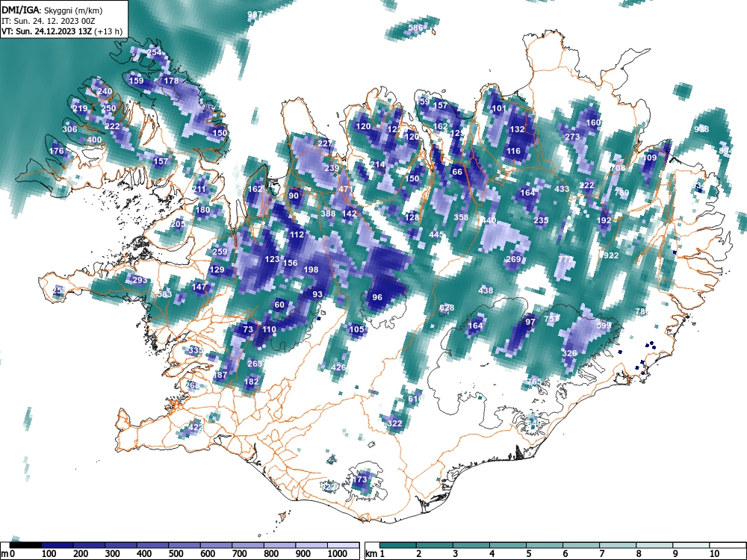The width and height of the screenshot is (747, 560).
Task: Click the visibility value '240'
Action: [x=105, y=91]
